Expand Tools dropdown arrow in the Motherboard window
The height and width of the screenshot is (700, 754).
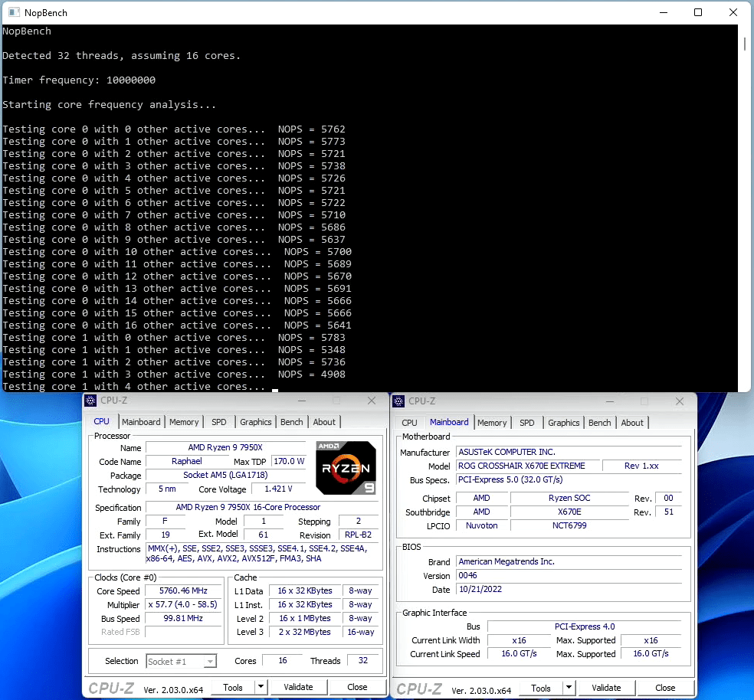[x=569, y=688]
